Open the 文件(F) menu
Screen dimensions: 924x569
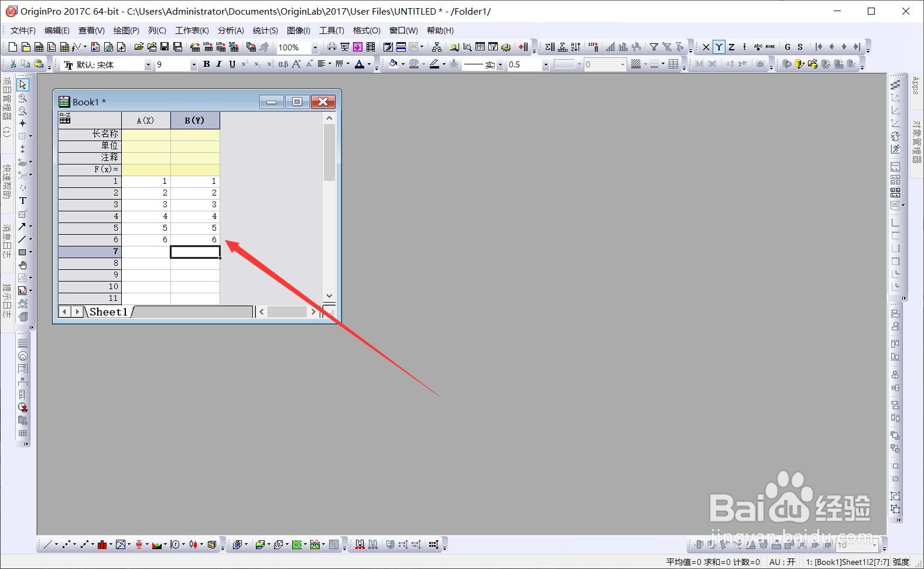tap(23, 30)
